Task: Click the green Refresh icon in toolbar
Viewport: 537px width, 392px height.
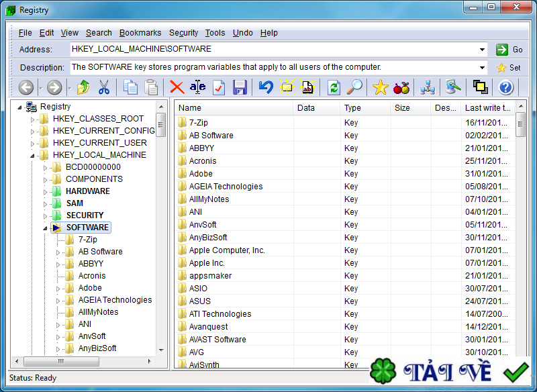Action: (334, 87)
